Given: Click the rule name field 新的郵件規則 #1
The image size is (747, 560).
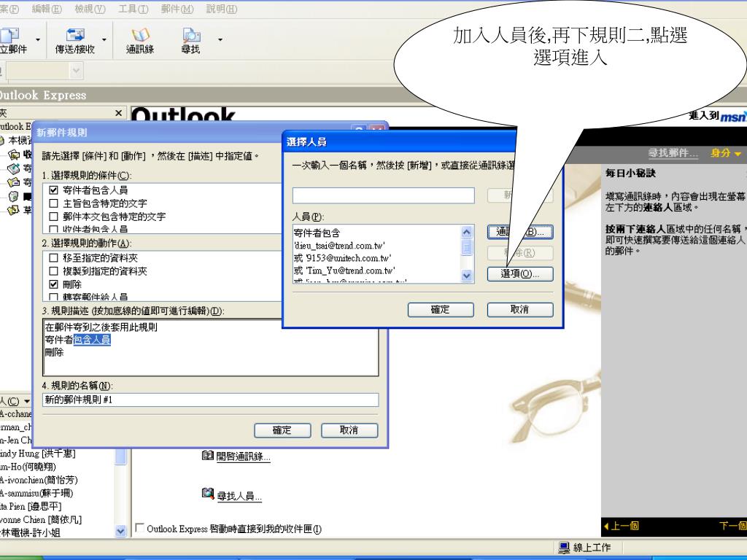Looking at the screenshot, I should click(211, 400).
